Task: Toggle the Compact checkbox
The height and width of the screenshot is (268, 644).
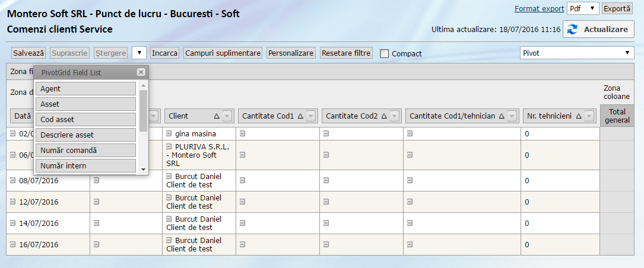Action: click(x=384, y=53)
